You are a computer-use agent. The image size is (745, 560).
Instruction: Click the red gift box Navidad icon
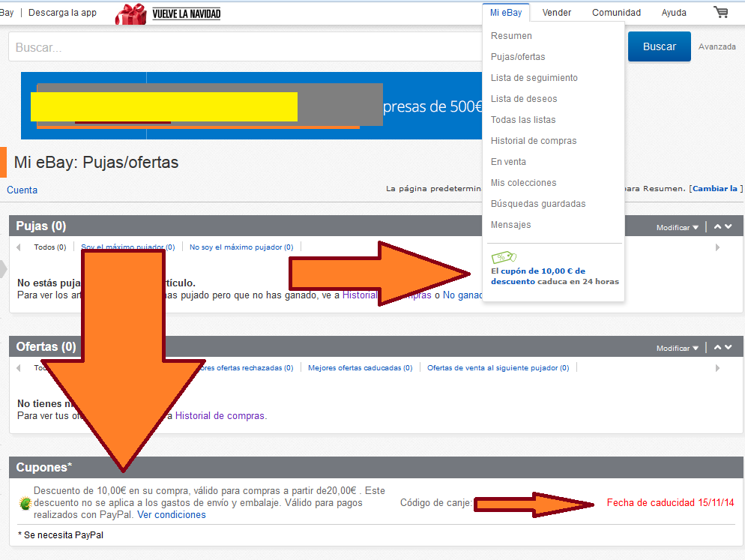[x=131, y=13]
